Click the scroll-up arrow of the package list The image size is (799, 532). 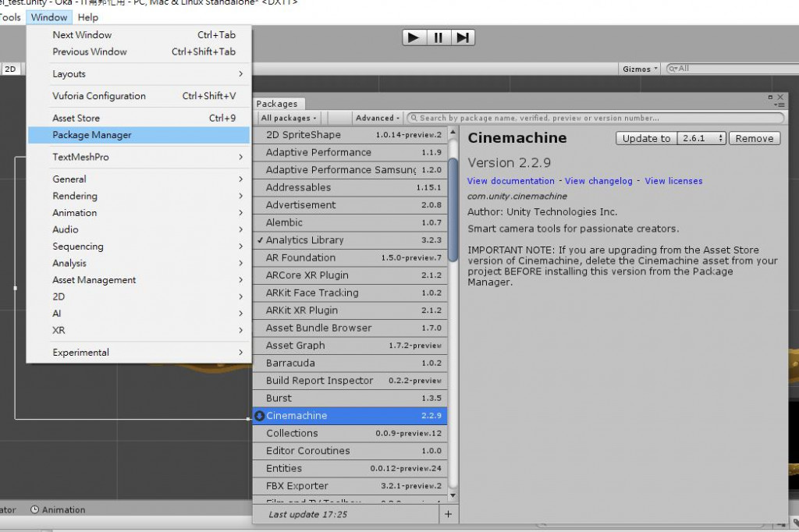[453, 133]
